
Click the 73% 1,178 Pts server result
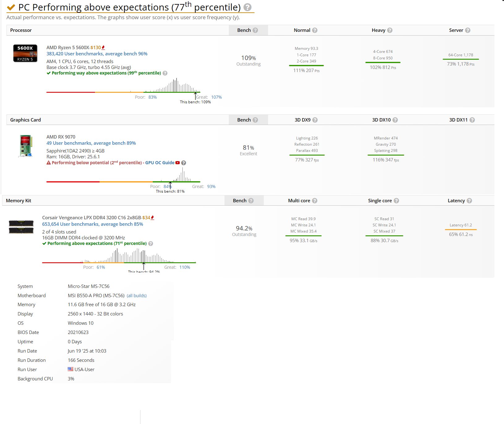pos(461,64)
